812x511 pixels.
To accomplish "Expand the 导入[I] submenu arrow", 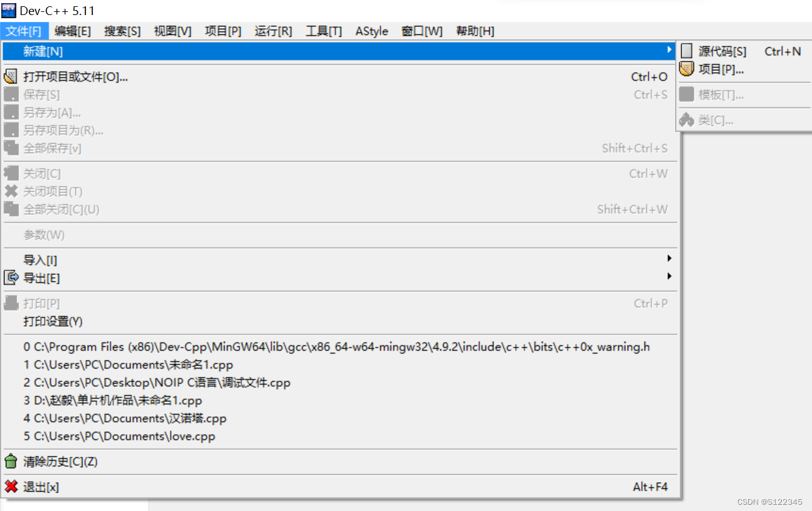I will [670, 258].
